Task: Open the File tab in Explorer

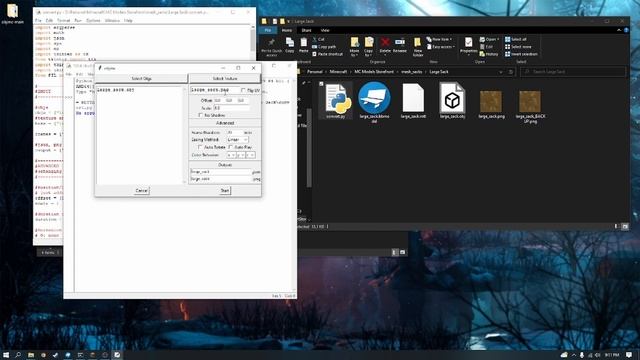Action: (x=268, y=30)
